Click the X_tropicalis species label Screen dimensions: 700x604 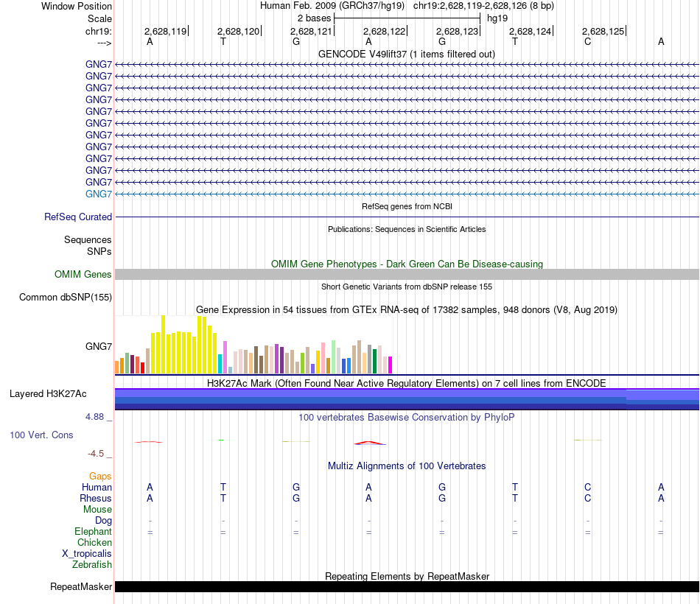tap(87, 554)
